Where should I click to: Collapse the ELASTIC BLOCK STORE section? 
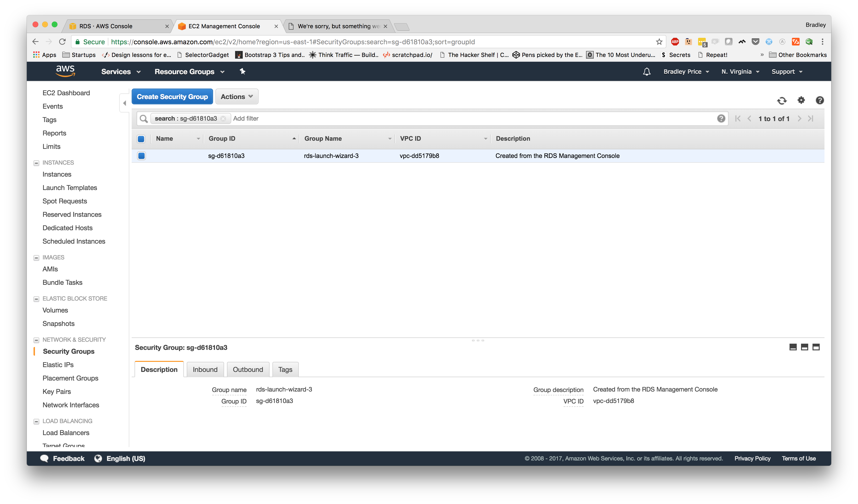pyautogui.click(x=36, y=299)
